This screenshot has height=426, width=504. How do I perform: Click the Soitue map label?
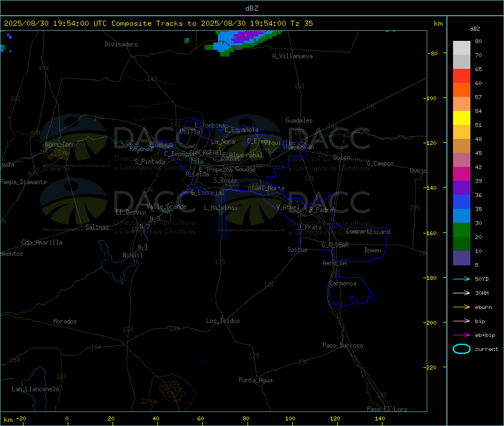pyautogui.click(x=298, y=250)
